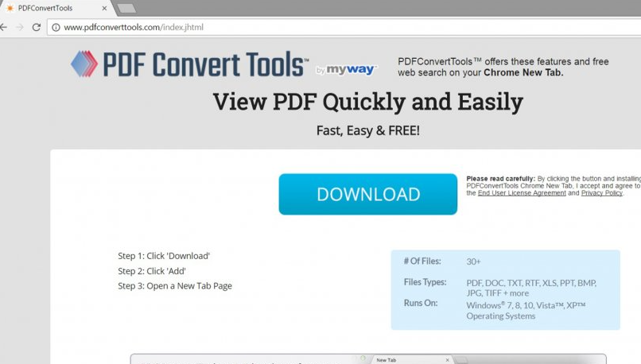Click the 'by myway' logo
The width and height of the screenshot is (641, 364).
347,70
